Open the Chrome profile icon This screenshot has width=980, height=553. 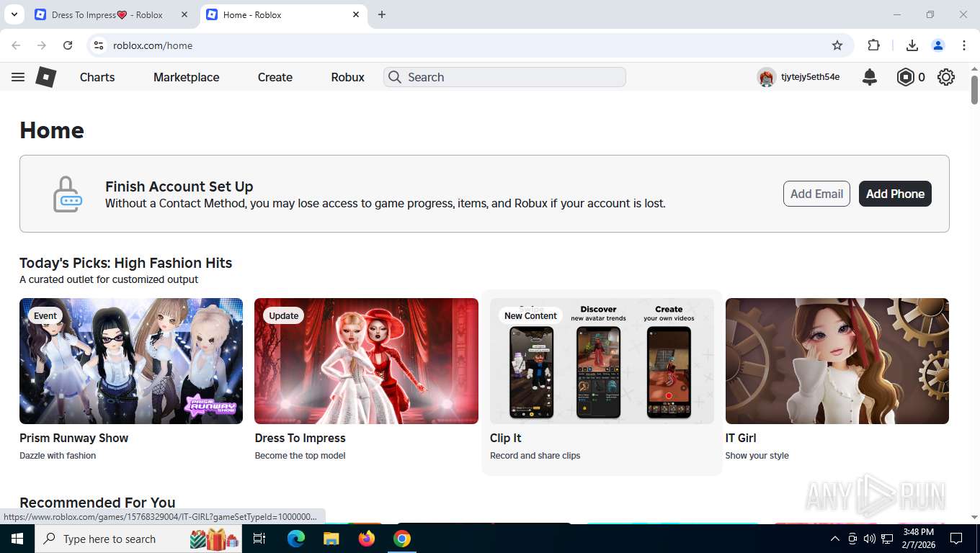coord(938,45)
